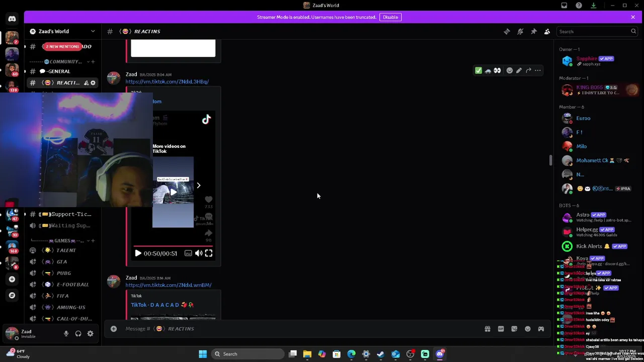The width and height of the screenshot is (644, 362).
Task: Click the TikTok suggested video thumbnail
Action: [x=173, y=192]
